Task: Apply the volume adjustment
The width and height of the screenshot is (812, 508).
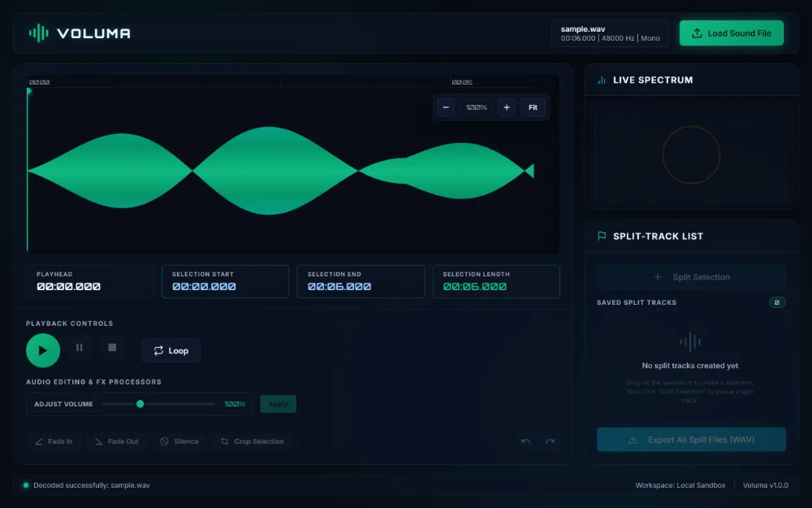Action: click(278, 404)
